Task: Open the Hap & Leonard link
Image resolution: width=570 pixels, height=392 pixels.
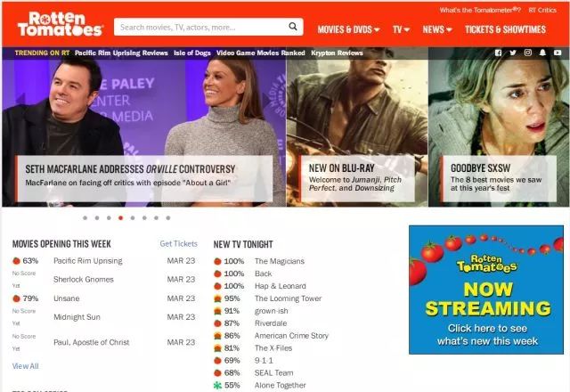Action: click(281, 286)
